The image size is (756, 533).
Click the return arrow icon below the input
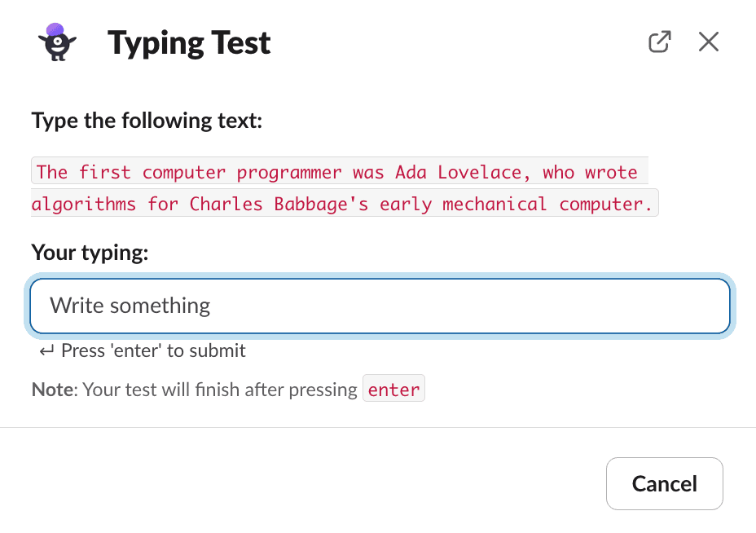46,350
